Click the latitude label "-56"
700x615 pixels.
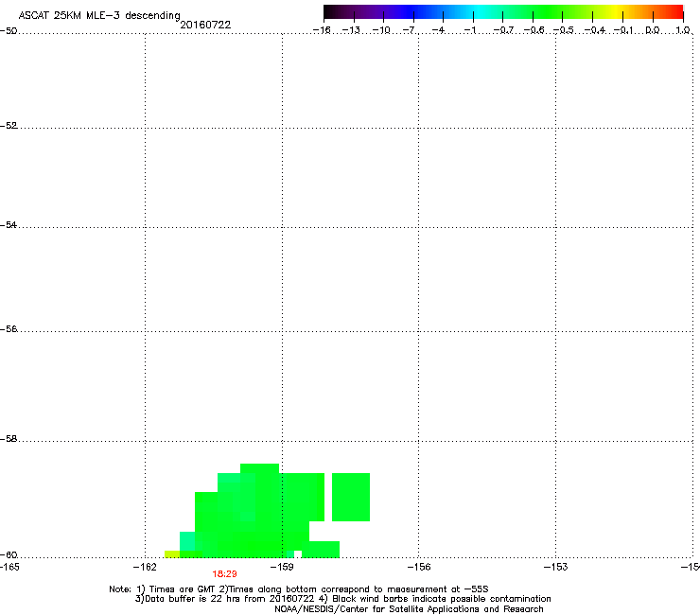tap(9, 329)
